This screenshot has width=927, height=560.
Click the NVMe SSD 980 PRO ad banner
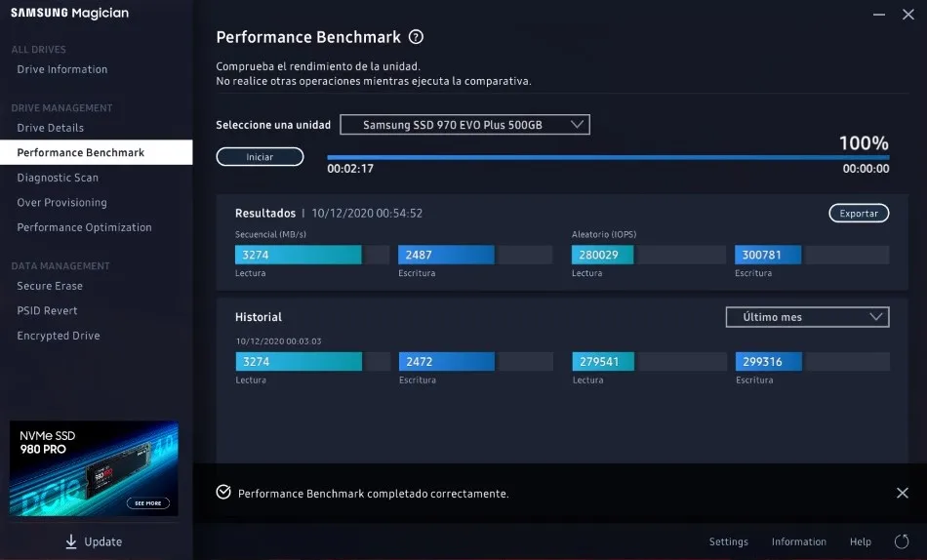[94, 468]
